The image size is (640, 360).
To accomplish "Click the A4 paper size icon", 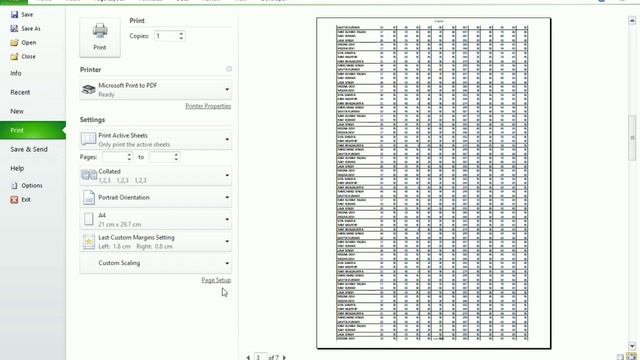I will coord(89,219).
